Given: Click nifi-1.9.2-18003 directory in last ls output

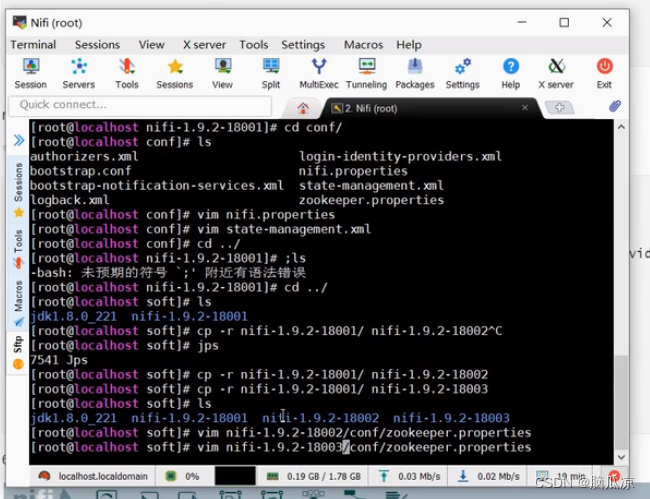Looking at the screenshot, I should [x=451, y=418].
